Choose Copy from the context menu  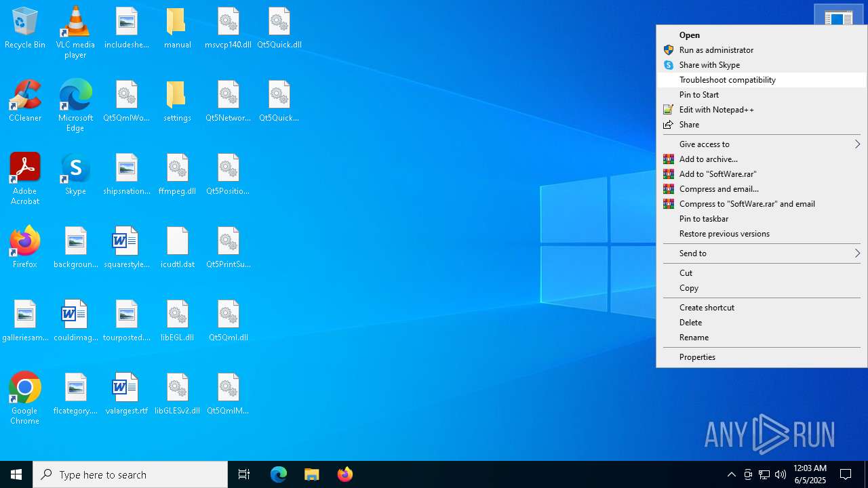pos(762,288)
